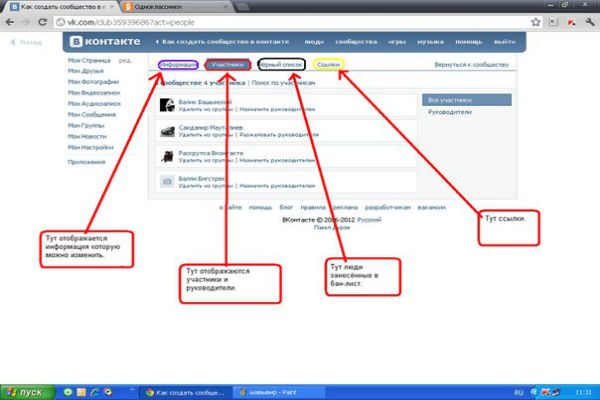Open 'Моя Страница' in the sidebar
The width and height of the screenshot is (600, 400).
[89, 60]
